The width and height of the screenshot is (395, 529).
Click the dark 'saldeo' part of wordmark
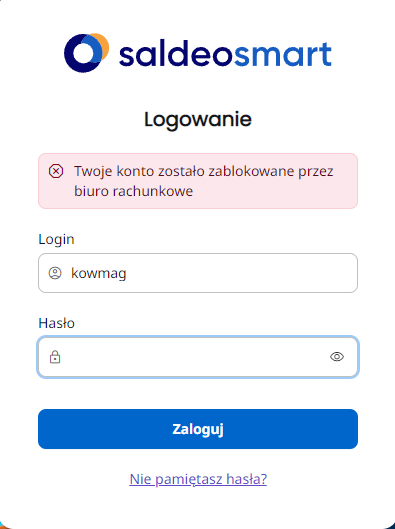[175, 54]
